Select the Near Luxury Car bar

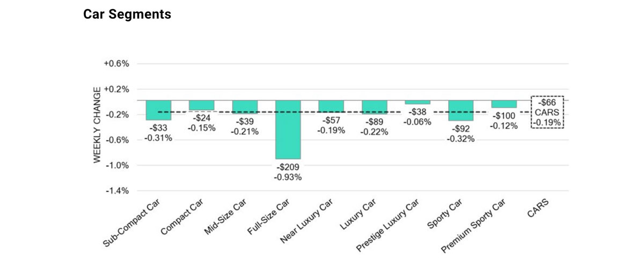point(331,106)
